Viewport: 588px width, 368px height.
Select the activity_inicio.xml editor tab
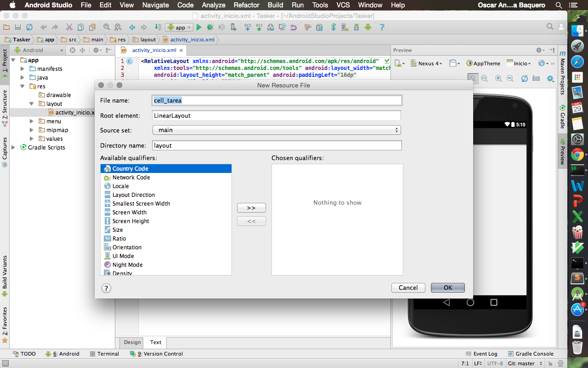tap(154, 51)
